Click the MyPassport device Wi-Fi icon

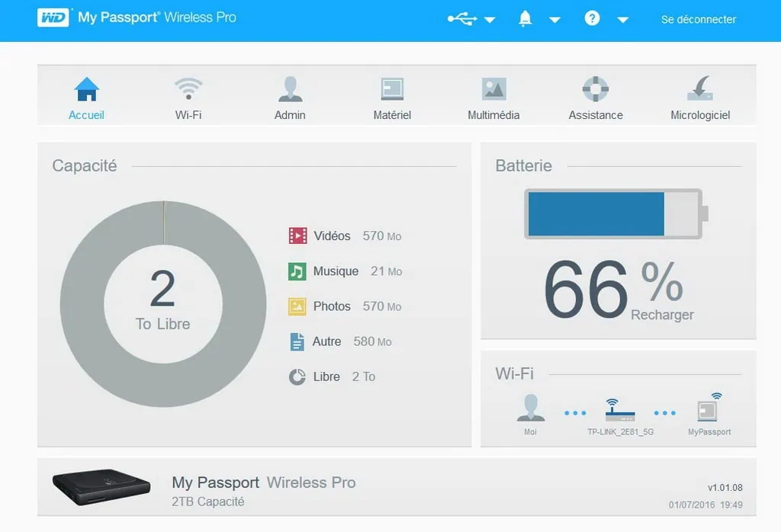pyautogui.click(x=709, y=408)
